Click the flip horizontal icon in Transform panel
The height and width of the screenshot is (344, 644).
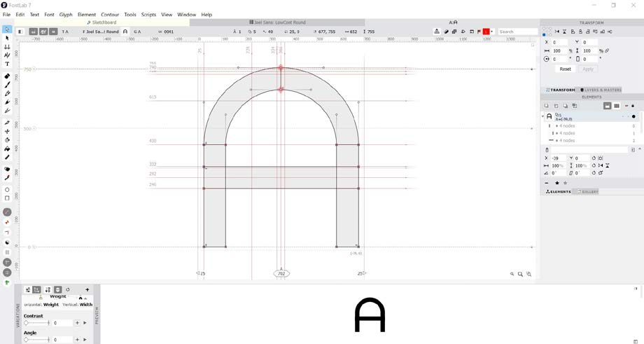click(557, 32)
